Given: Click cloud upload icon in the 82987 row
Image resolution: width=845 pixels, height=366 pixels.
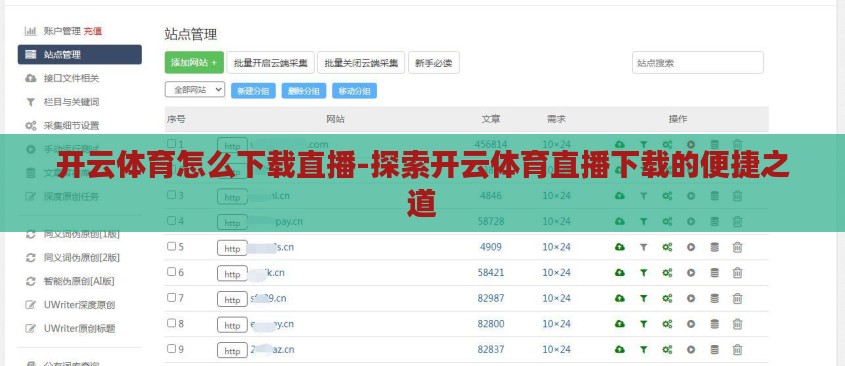Looking at the screenshot, I should pos(620,298).
